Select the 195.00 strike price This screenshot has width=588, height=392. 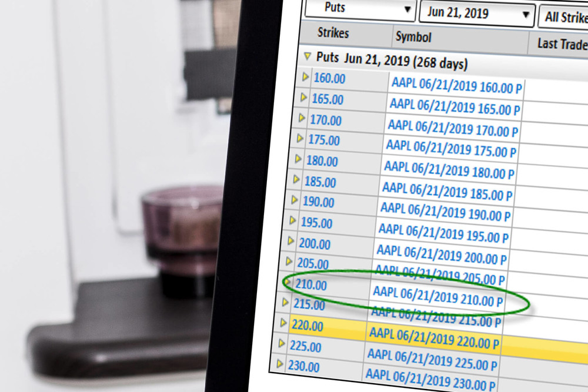coord(316,223)
